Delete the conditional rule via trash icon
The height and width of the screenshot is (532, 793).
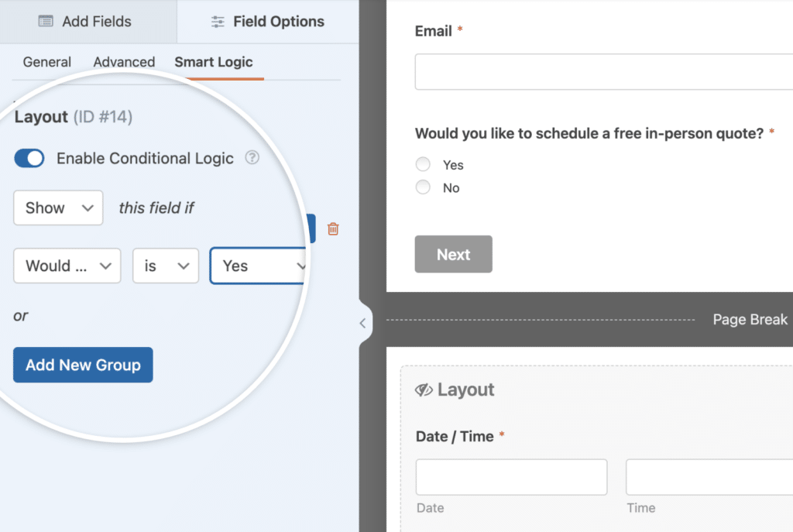click(x=333, y=228)
